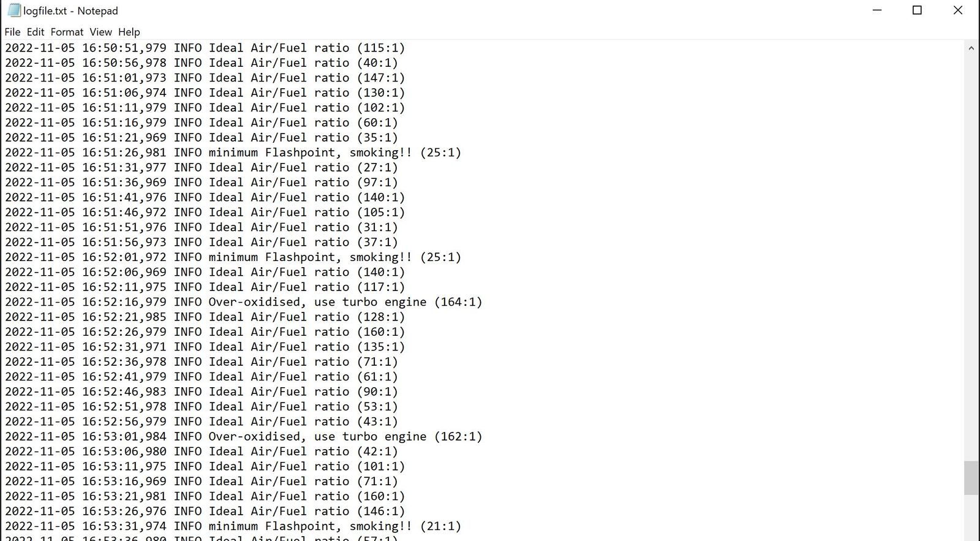Viewport: 980px width, 541px height.
Task: Open the Help menu
Action: pyautogui.click(x=129, y=32)
